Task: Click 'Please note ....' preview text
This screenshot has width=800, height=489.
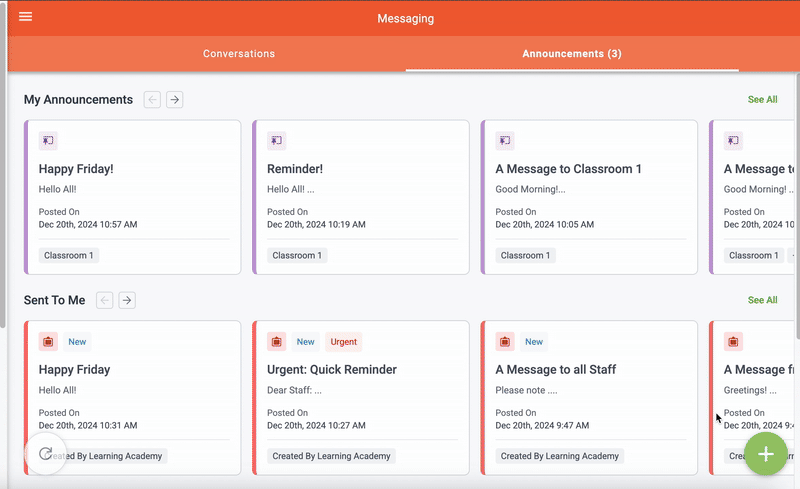Action: (x=526, y=390)
